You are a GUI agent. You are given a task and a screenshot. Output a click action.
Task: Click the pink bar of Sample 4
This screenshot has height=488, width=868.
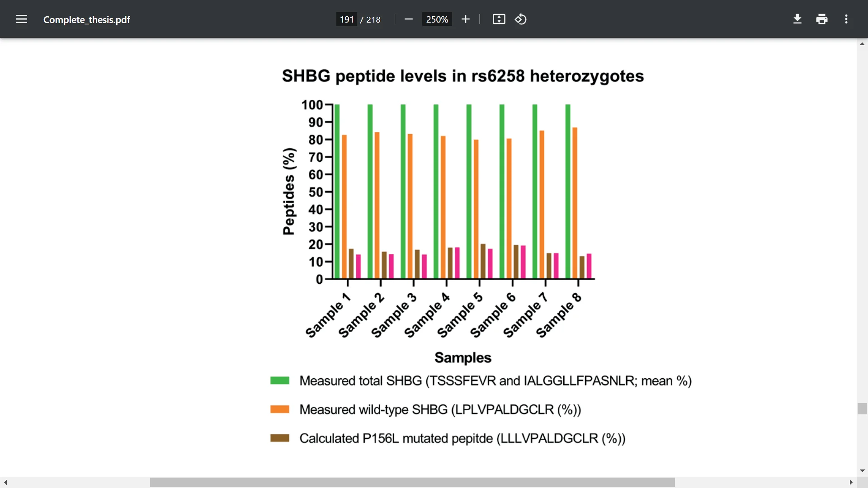(x=457, y=263)
